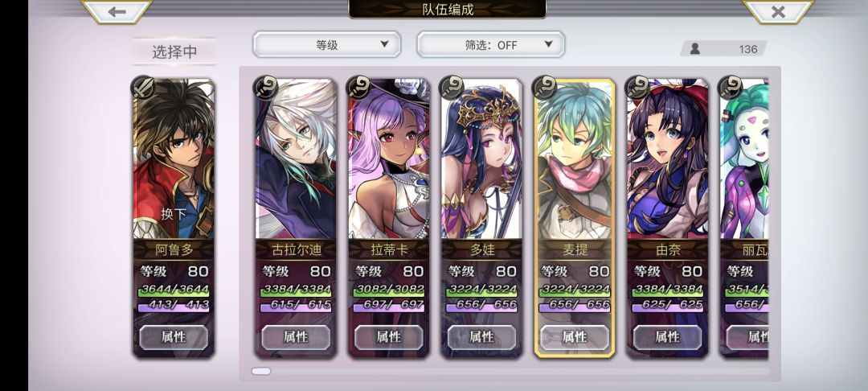Image resolution: width=868 pixels, height=391 pixels.
Task: Open the 等级 sort dropdown
Action: coord(326,44)
